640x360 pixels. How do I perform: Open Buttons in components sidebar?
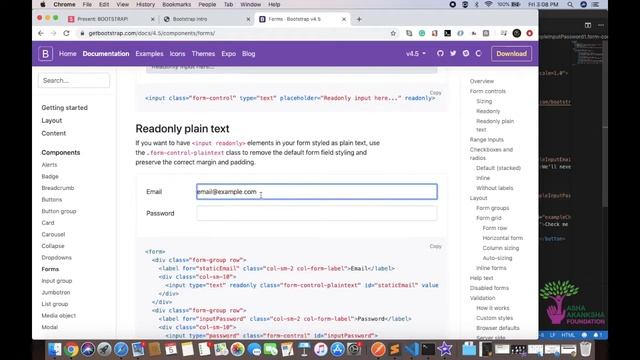(52, 200)
